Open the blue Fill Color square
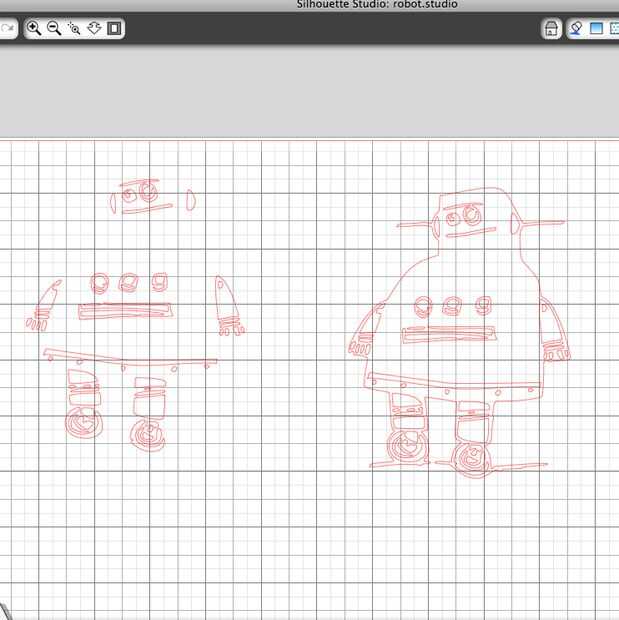This screenshot has width=619, height=620. [x=596, y=28]
